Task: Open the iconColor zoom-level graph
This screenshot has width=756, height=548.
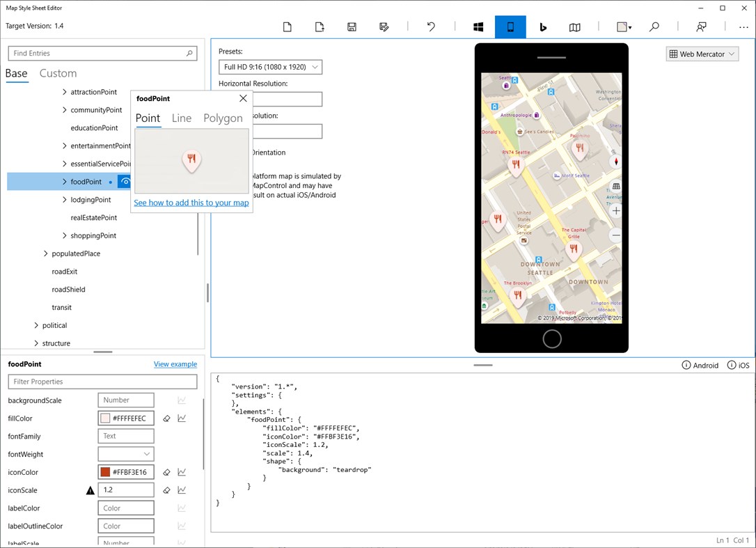Action: (182, 472)
